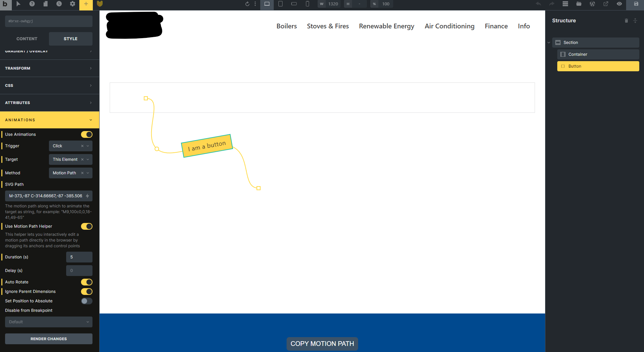Switch to the Content tab
Screen dimensions: 644x352
coord(27,39)
